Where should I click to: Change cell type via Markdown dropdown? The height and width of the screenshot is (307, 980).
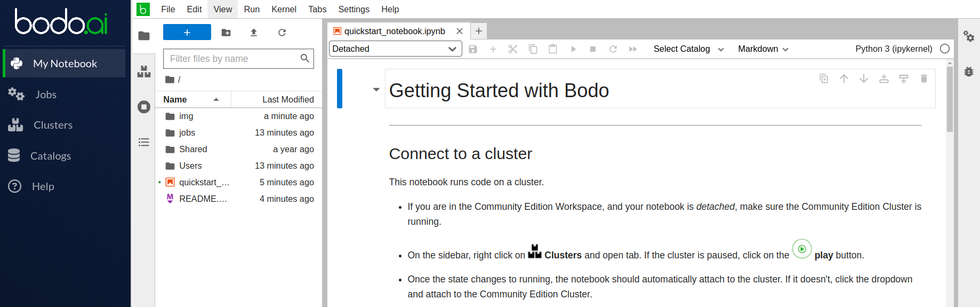coord(762,49)
